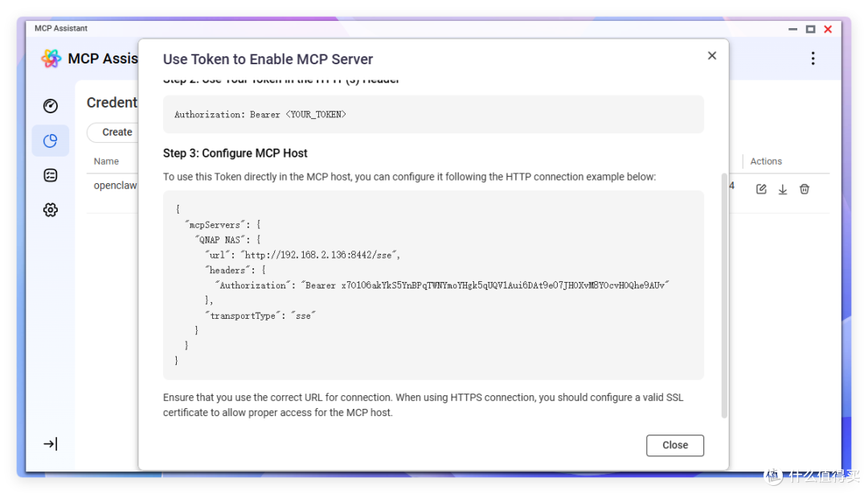The image size is (868, 494).
Task: Click the dialog's vertical scrollbar
Action: point(724,296)
